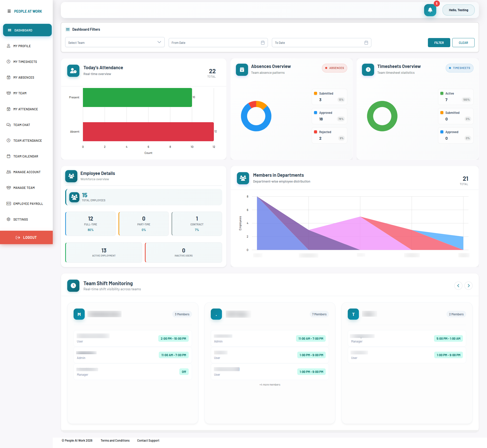Toggle the Approved absences legend item
The width and height of the screenshot is (487, 448).
[325, 113]
